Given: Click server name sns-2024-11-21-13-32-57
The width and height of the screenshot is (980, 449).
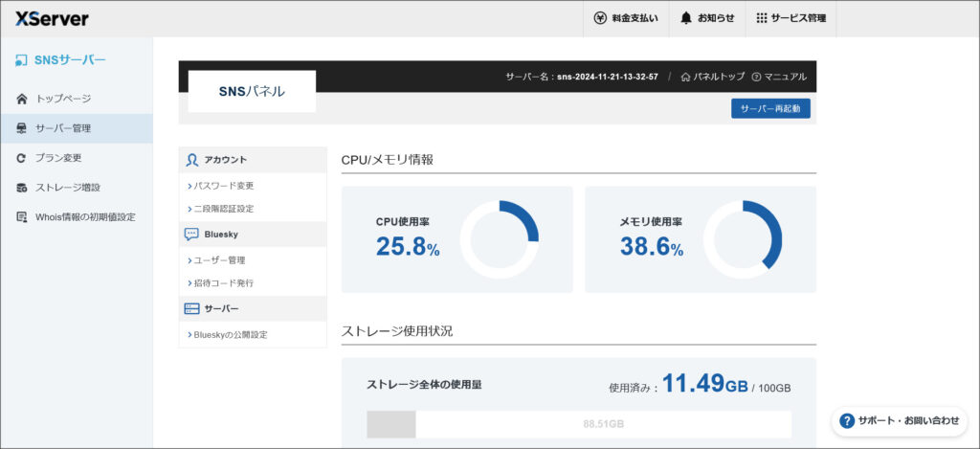Looking at the screenshot, I should [x=608, y=77].
